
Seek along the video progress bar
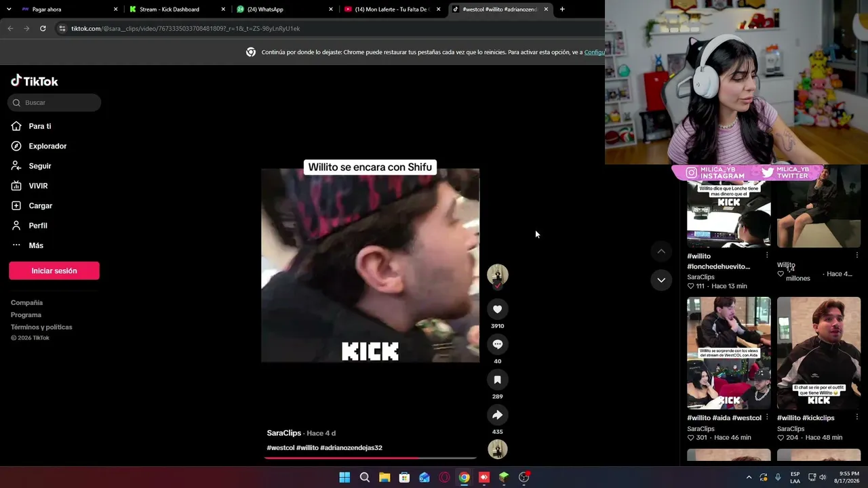click(x=370, y=458)
